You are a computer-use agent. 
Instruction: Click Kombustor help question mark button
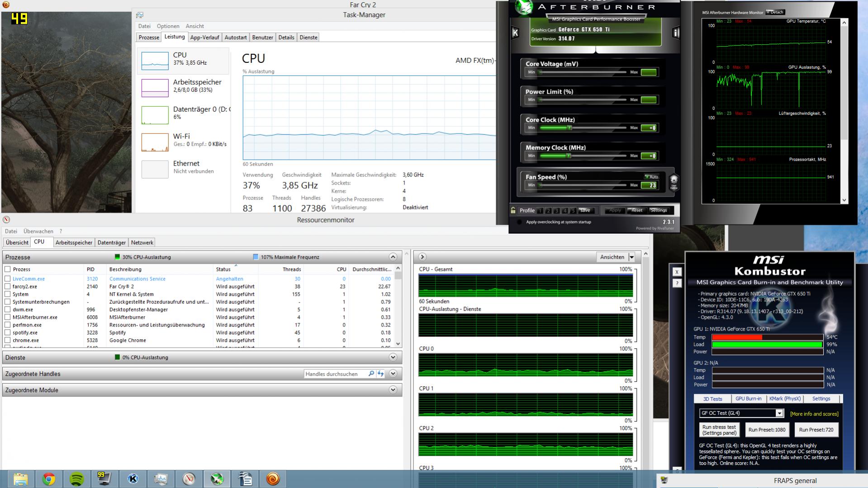(x=677, y=283)
